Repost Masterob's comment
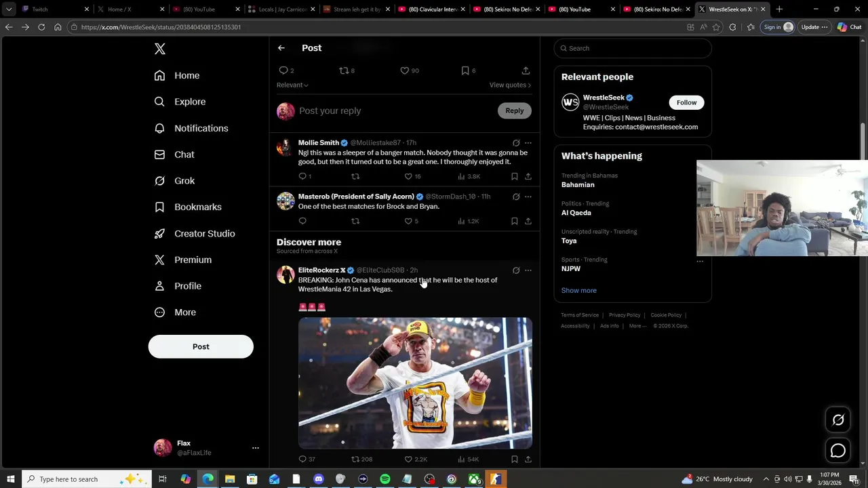 355,221
